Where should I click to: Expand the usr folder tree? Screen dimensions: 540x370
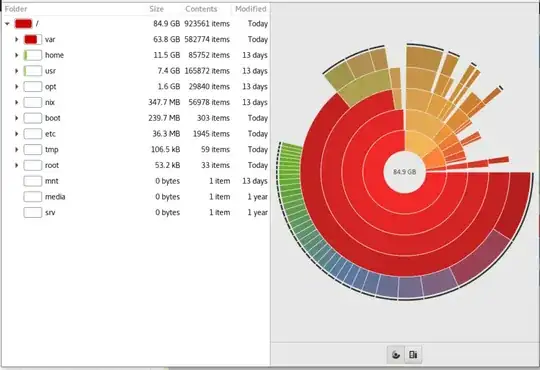(x=16, y=71)
